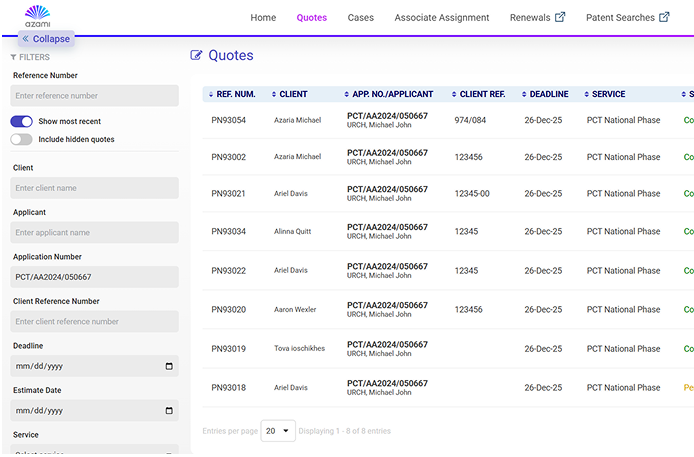Collapse the filters sidebar
The height and width of the screenshot is (457, 694).
pos(46,39)
